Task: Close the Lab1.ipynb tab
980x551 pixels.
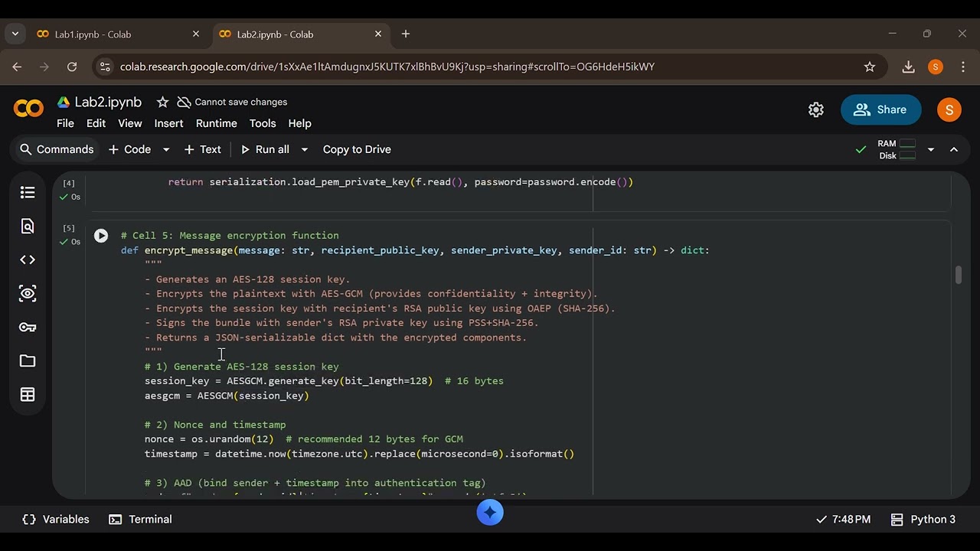Action: [195, 34]
